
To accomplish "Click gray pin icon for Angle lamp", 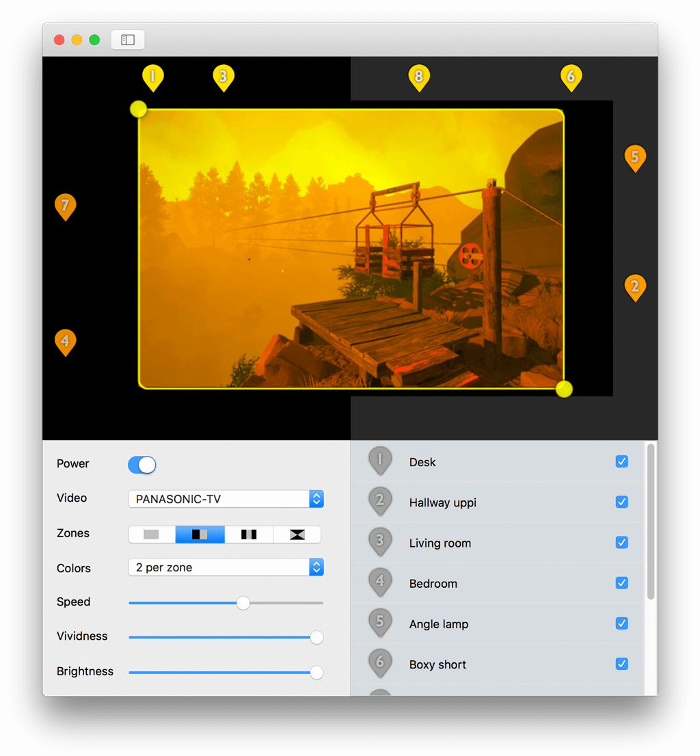I will (380, 623).
